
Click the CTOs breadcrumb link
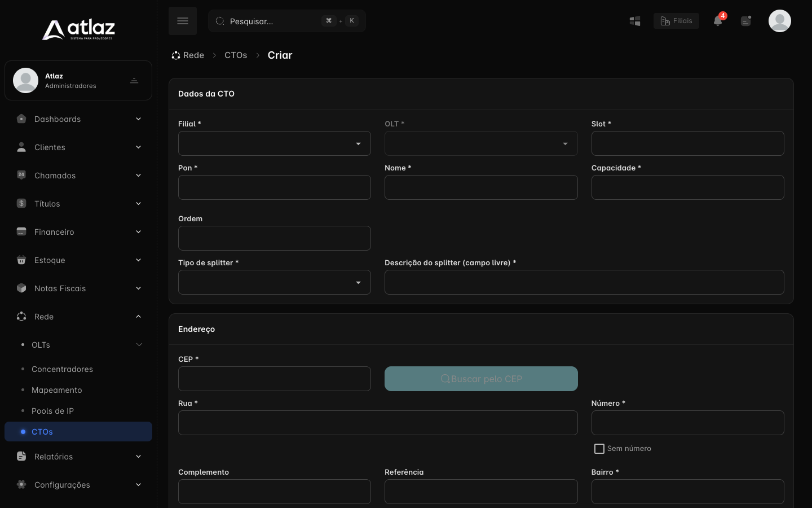coord(236,55)
